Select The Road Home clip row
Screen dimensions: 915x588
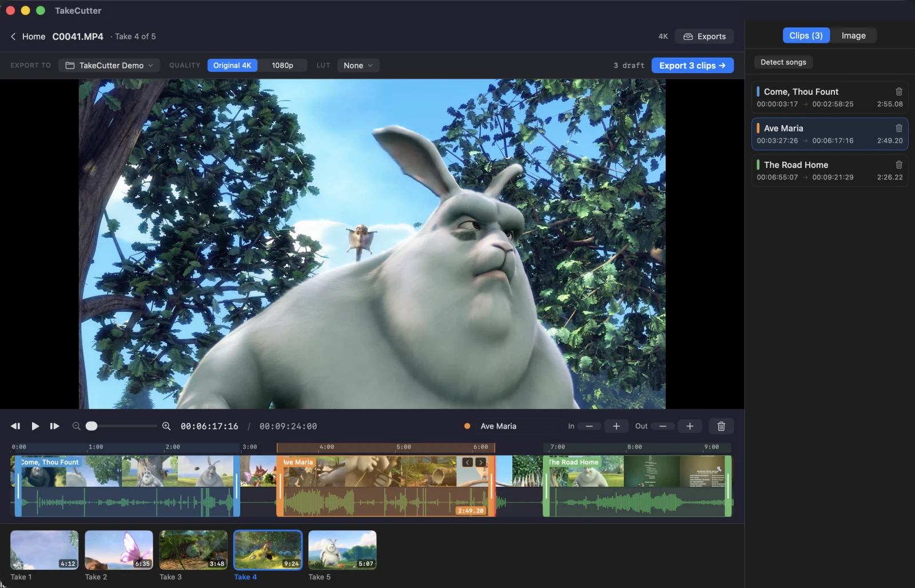pyautogui.click(x=830, y=170)
